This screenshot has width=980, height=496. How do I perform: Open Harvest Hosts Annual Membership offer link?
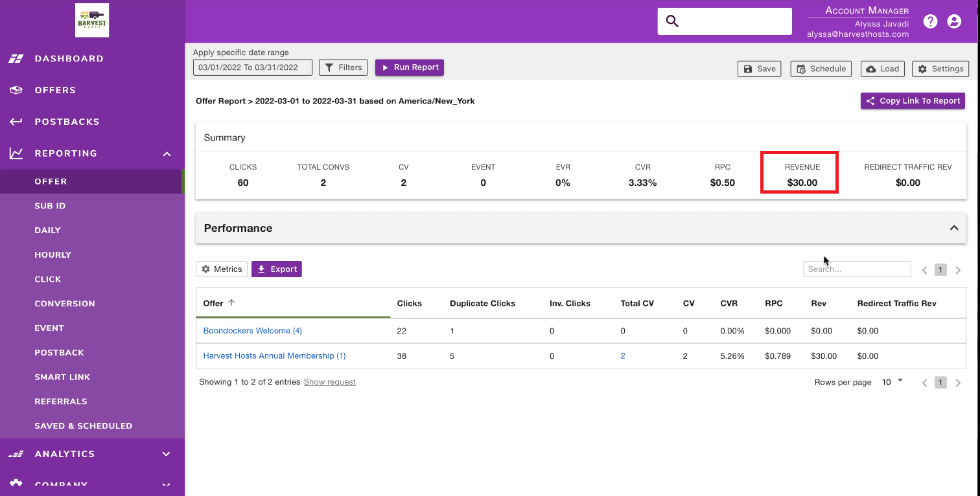click(x=274, y=355)
